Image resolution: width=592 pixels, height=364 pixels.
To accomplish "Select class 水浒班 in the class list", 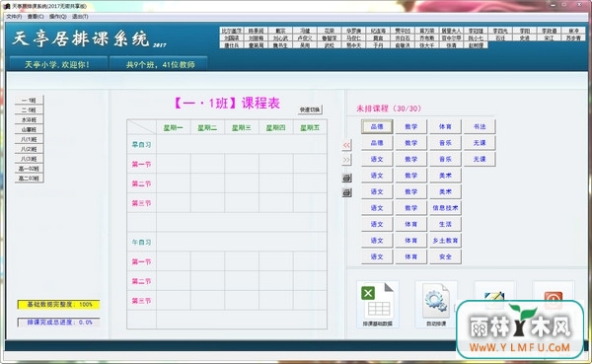I will coord(29,119).
